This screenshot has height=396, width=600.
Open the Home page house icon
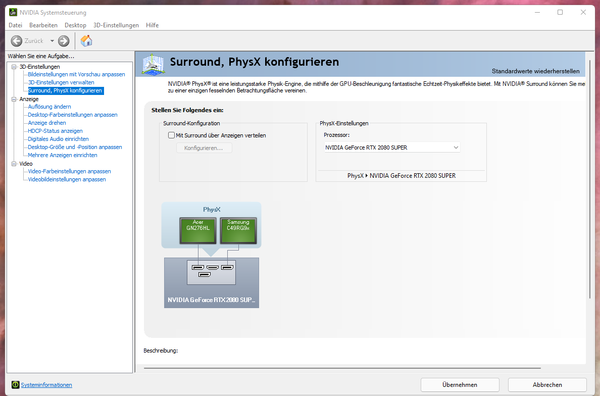pos(86,41)
